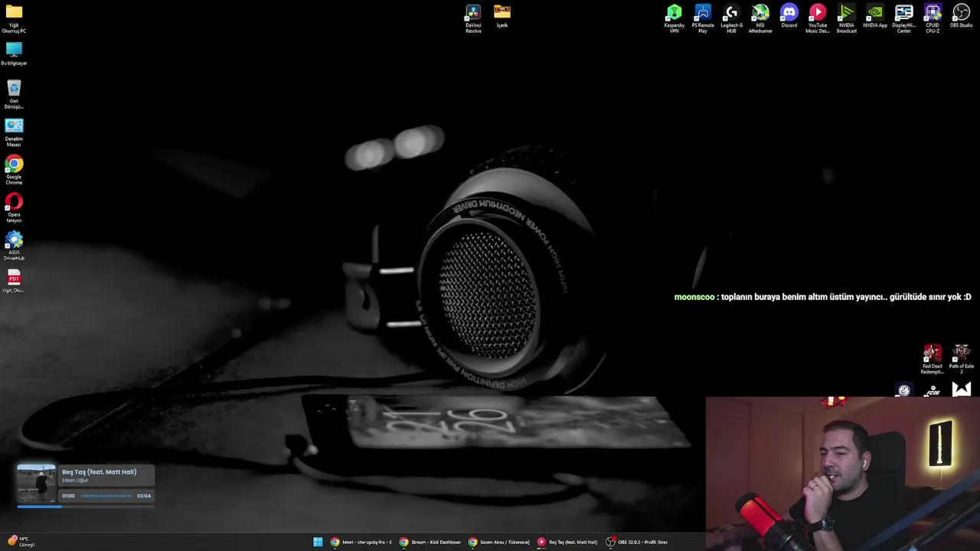Open the İçerik desktop folder

(502, 16)
